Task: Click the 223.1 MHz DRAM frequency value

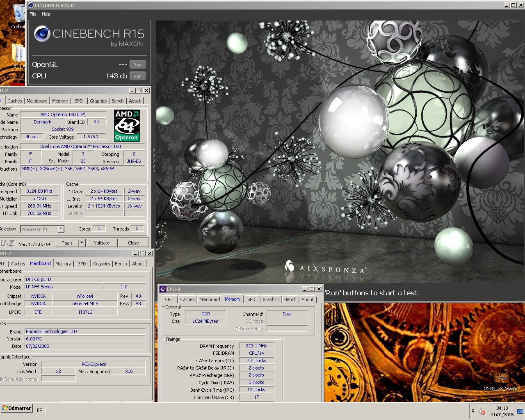Action: tap(256, 346)
